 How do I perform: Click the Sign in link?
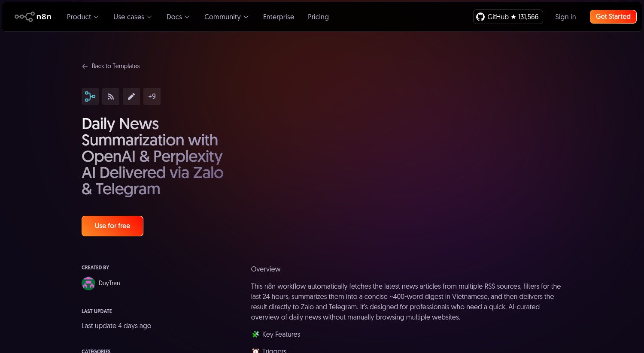point(565,17)
